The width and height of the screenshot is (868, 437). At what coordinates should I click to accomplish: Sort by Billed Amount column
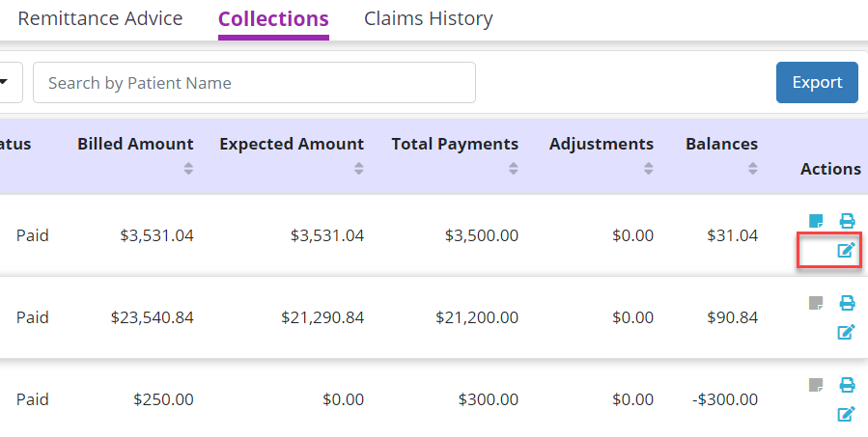click(188, 168)
